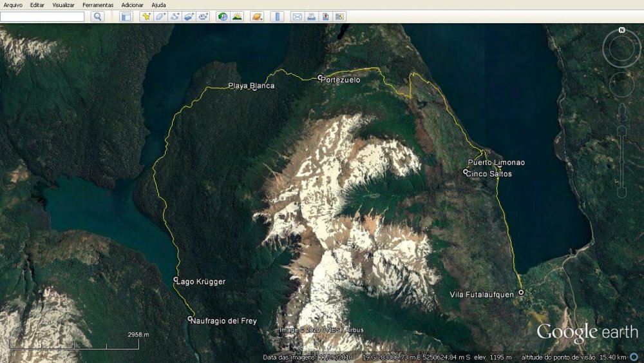Open the Adicionar menu
This screenshot has height=363, width=644.
[x=132, y=5]
